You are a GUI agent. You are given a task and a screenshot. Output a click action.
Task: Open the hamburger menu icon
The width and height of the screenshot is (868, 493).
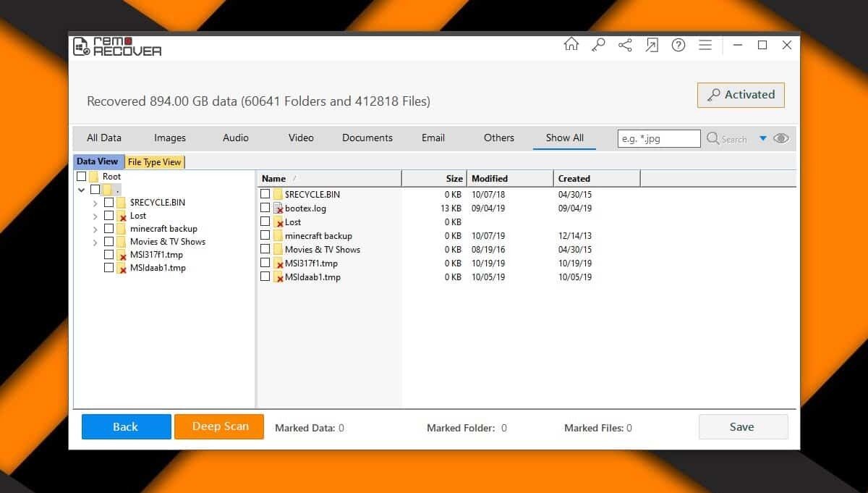pyautogui.click(x=705, y=44)
